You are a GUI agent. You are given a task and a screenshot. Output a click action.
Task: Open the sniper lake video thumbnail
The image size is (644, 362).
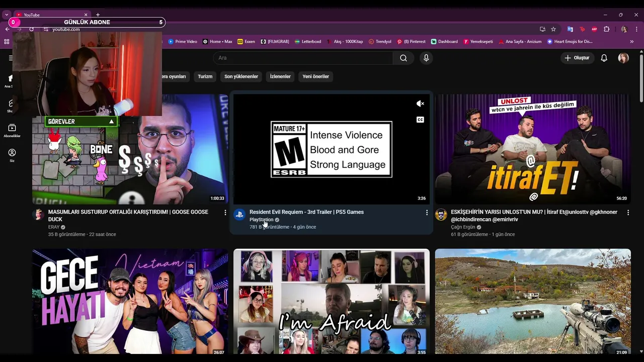click(x=533, y=302)
